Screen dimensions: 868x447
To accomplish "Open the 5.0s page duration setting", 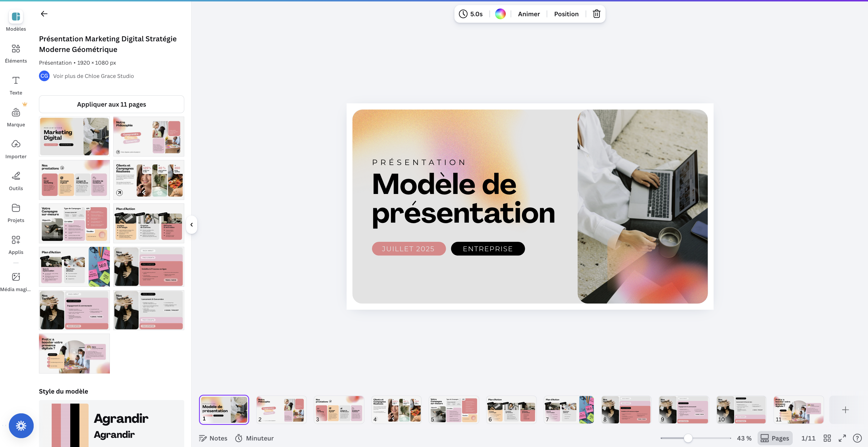I will 471,14.
